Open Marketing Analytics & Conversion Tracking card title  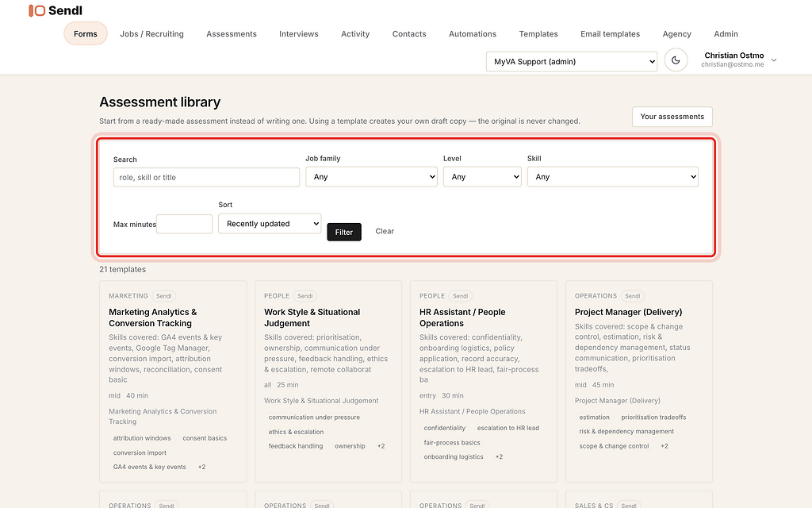tap(153, 317)
